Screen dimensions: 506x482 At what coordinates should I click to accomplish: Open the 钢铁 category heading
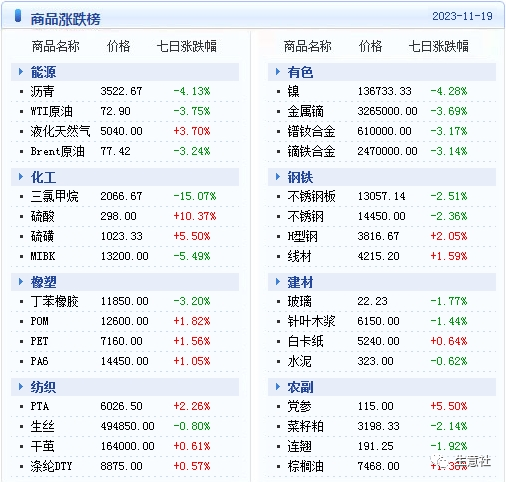pyautogui.click(x=300, y=177)
